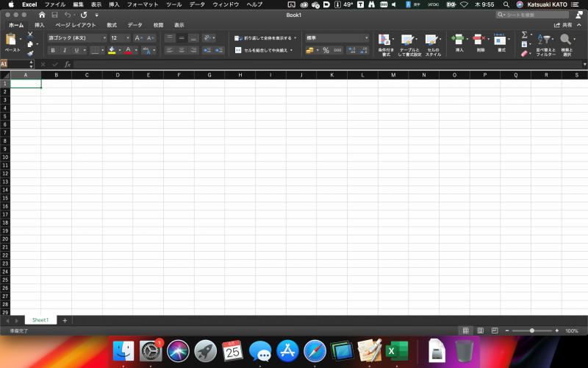Click the A1 name box
588x368 pixels.
click(x=14, y=64)
